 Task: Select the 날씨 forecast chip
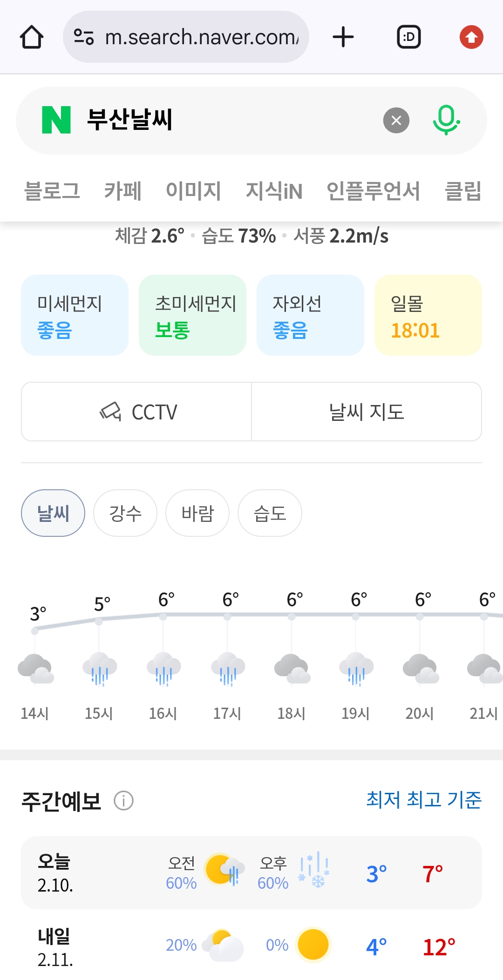point(53,513)
